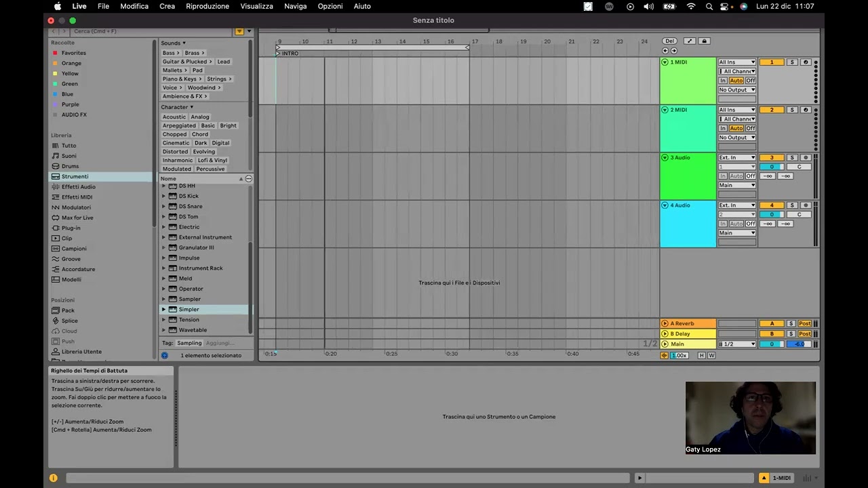Toggle track 2 activator button
This screenshot has width=868, height=488.
[x=771, y=110]
